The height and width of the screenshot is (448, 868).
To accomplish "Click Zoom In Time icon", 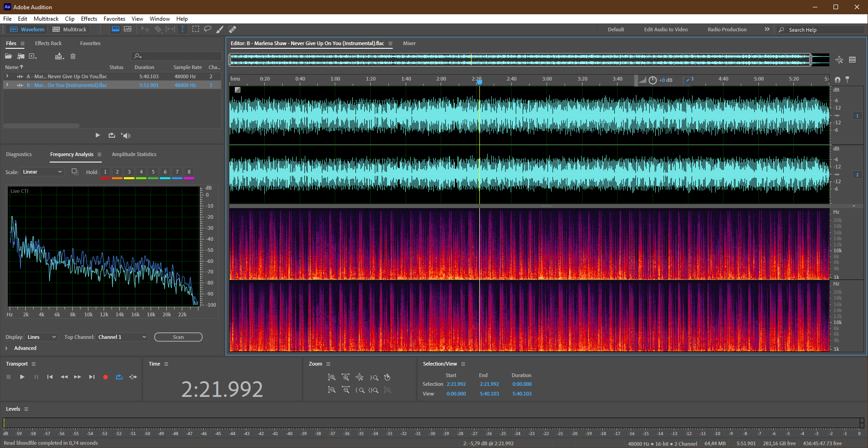I will pos(345,377).
